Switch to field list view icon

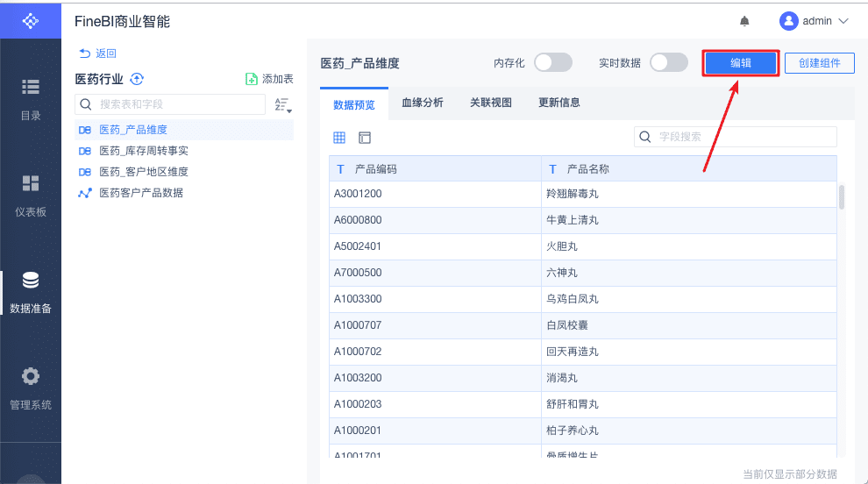[x=365, y=138]
